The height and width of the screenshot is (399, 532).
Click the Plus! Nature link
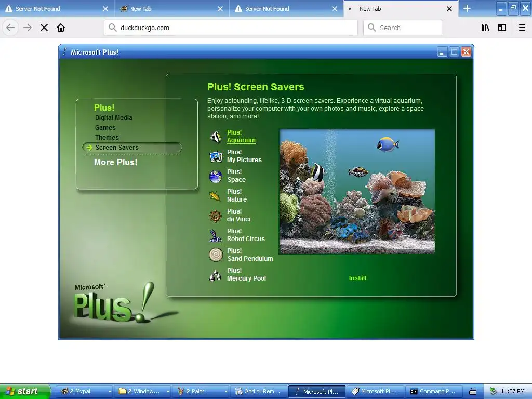point(237,195)
